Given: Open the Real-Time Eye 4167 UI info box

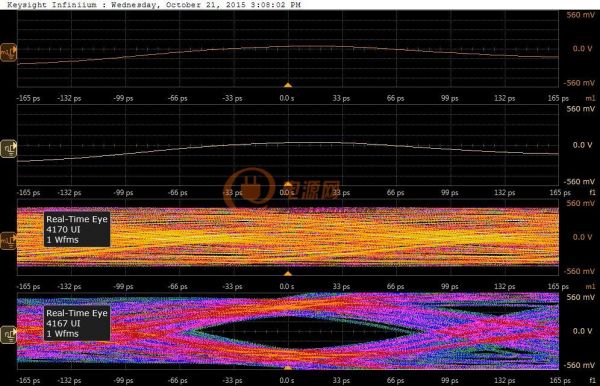Looking at the screenshot, I should click(77, 323).
